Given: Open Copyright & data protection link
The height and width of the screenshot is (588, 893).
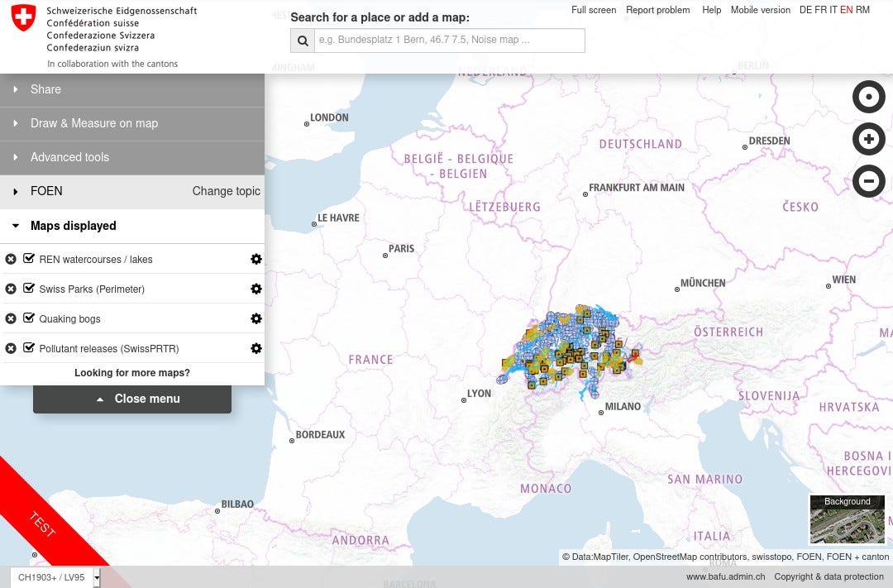Looking at the screenshot, I should pyautogui.click(x=829, y=576).
